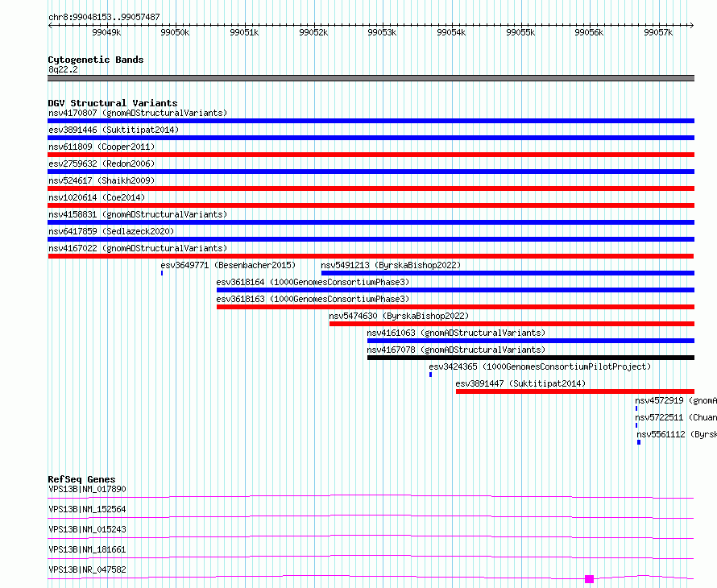717x588 pixels.
Task: Select the red bar under esv3618163
Action: 455,307
